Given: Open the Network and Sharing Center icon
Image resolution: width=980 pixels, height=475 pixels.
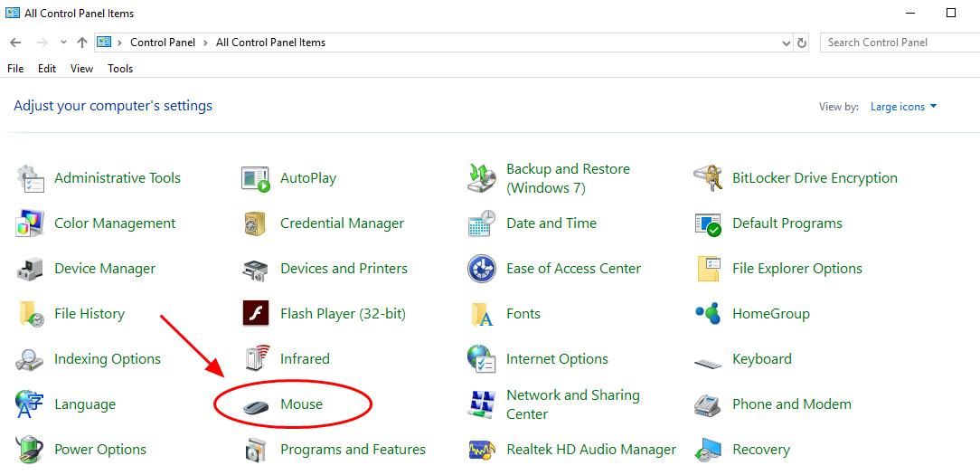Looking at the screenshot, I should pyautogui.click(x=482, y=404).
